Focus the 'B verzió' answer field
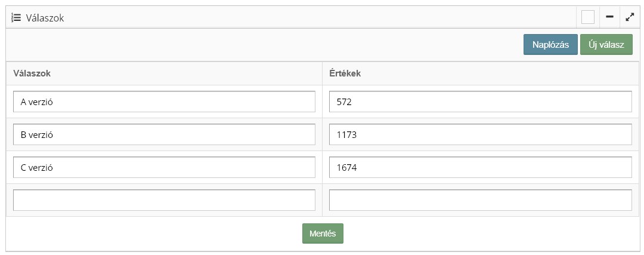 point(164,134)
